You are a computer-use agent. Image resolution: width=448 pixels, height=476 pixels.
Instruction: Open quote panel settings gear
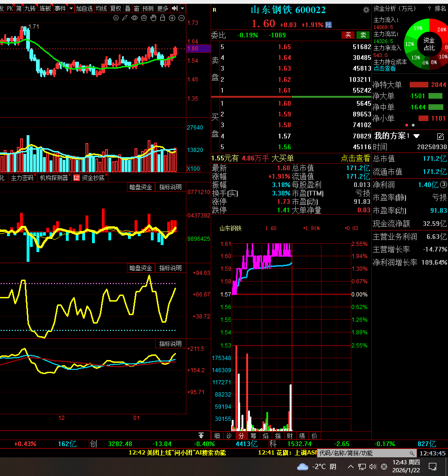coord(366,10)
